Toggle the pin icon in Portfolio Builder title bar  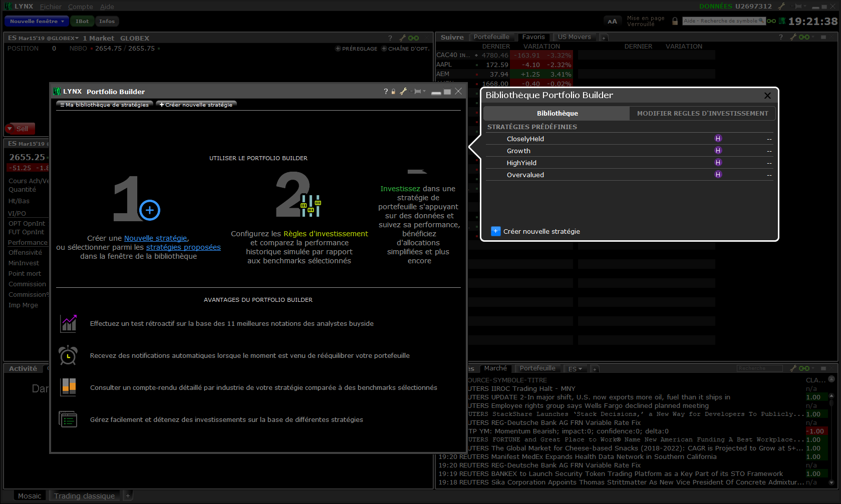417,92
